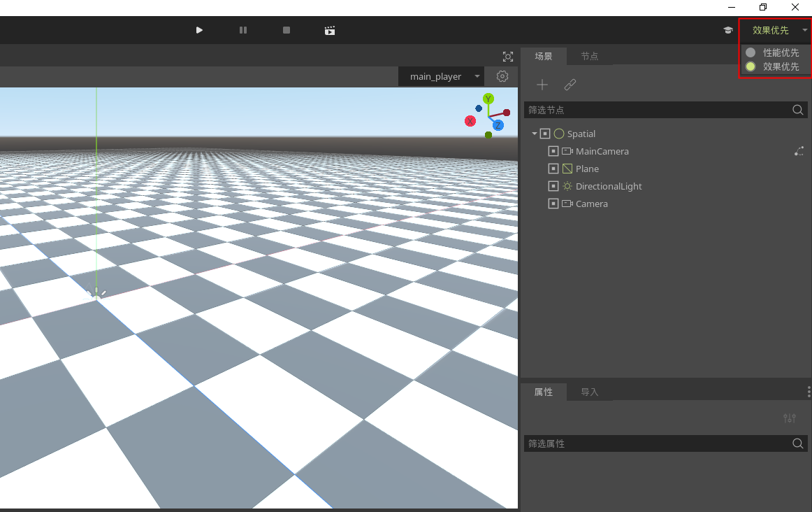Switch to the 节点 tab

coord(589,56)
